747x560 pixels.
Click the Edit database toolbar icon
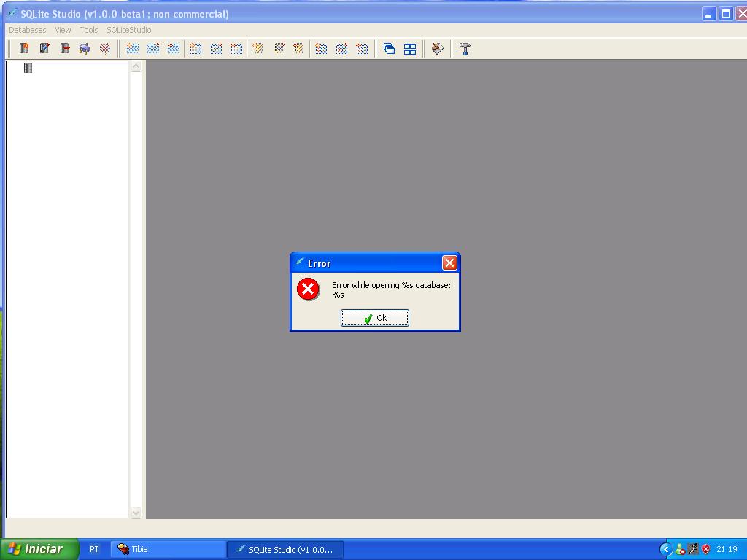coord(44,48)
